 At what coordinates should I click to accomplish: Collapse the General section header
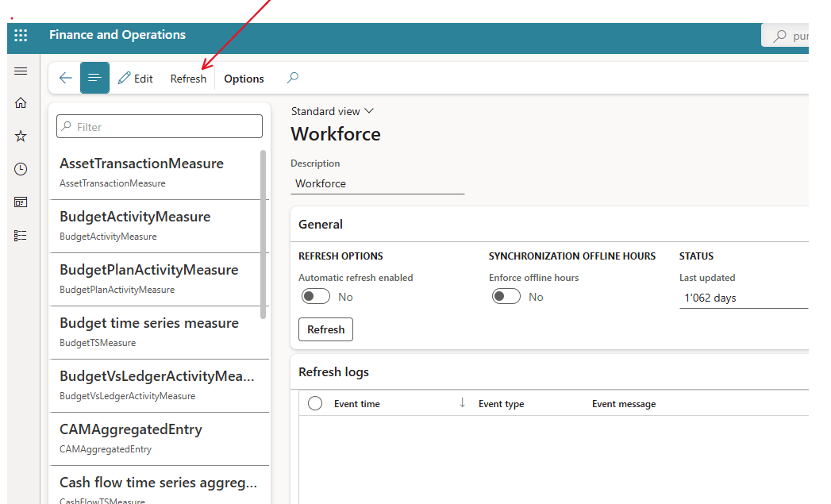click(321, 225)
